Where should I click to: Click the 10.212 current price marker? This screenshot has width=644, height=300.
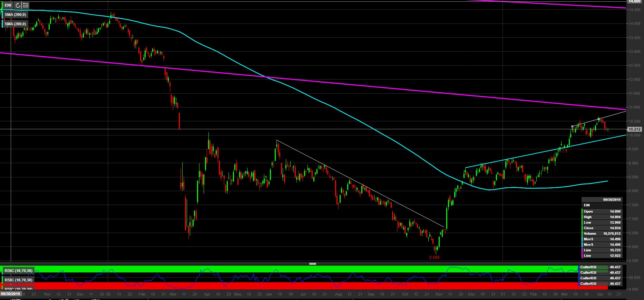[634, 129]
